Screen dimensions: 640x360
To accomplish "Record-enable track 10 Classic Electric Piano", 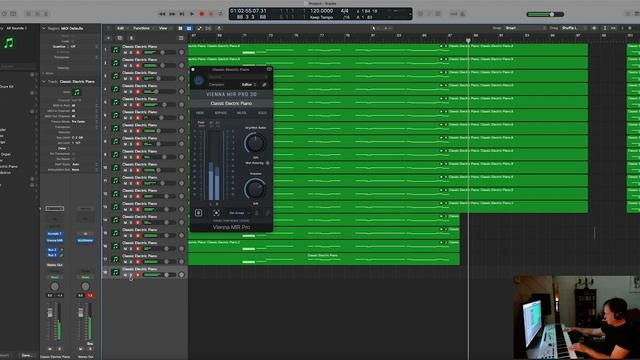I will point(138,170).
